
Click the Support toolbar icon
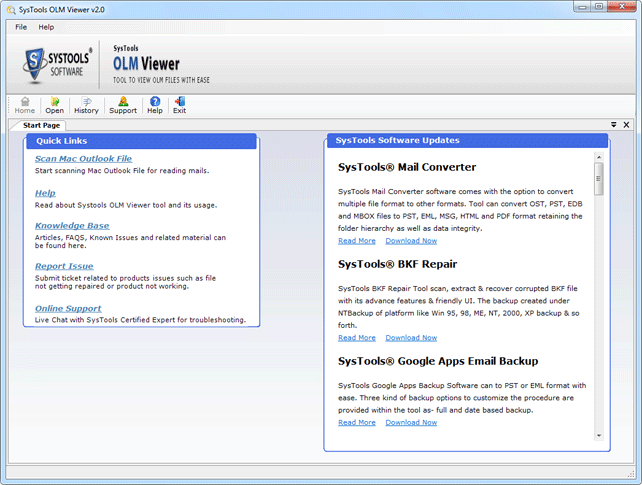[x=123, y=105]
